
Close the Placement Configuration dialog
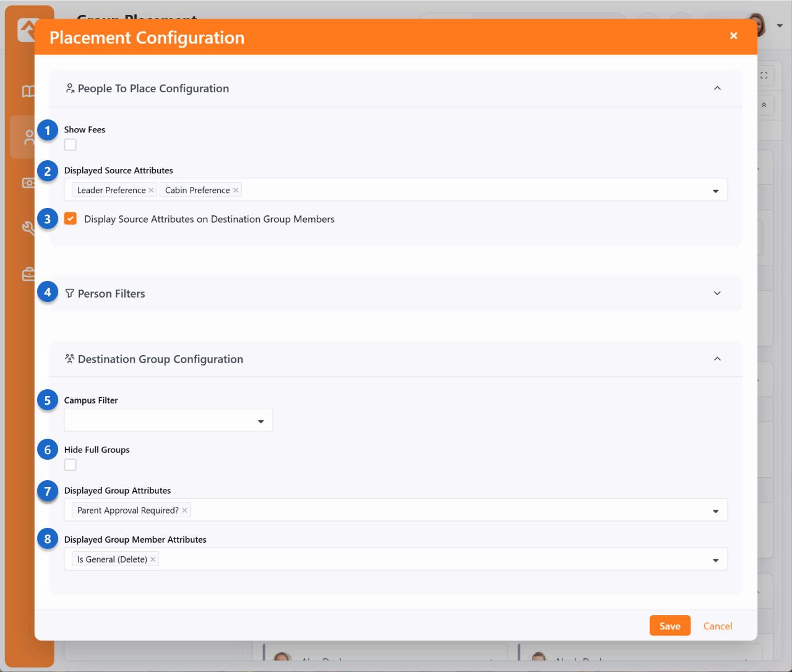tap(733, 36)
